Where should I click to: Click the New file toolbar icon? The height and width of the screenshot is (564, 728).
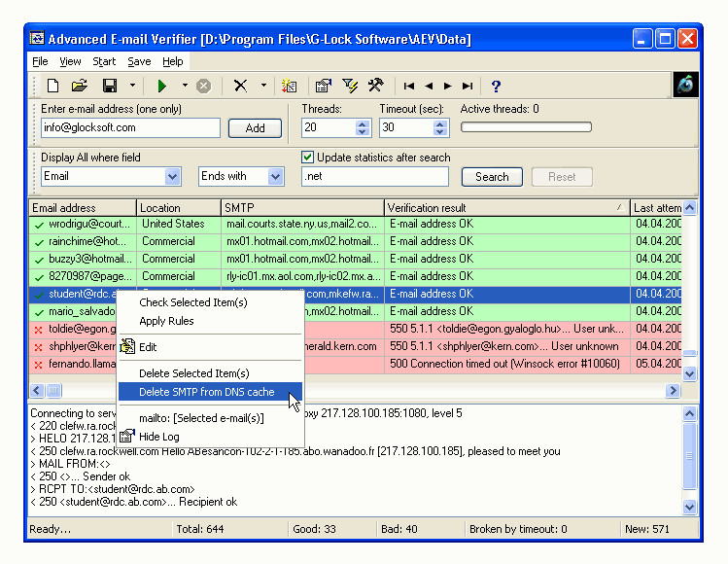53,86
